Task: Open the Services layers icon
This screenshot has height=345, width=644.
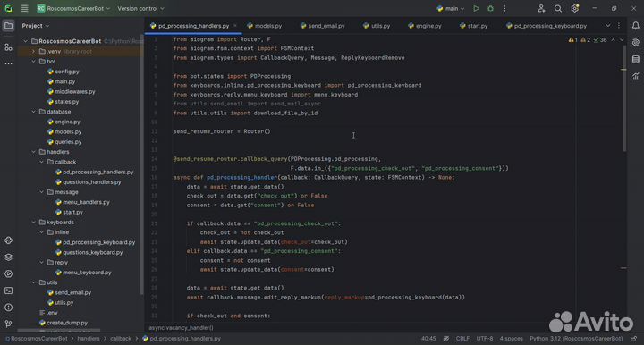Action: pos(8,257)
